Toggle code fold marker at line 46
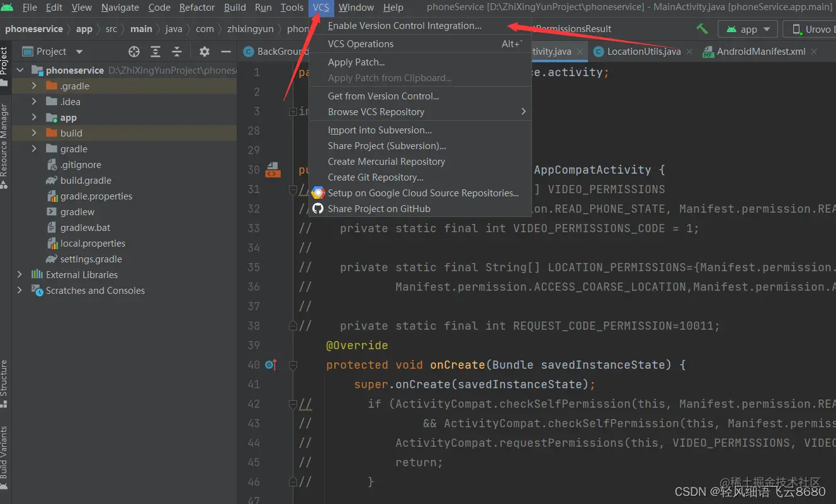 click(x=293, y=482)
